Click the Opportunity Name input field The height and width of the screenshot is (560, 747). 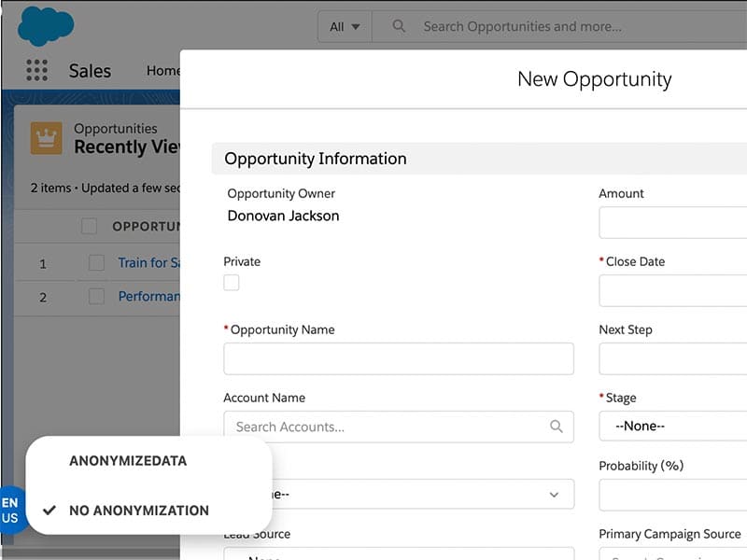(399, 358)
